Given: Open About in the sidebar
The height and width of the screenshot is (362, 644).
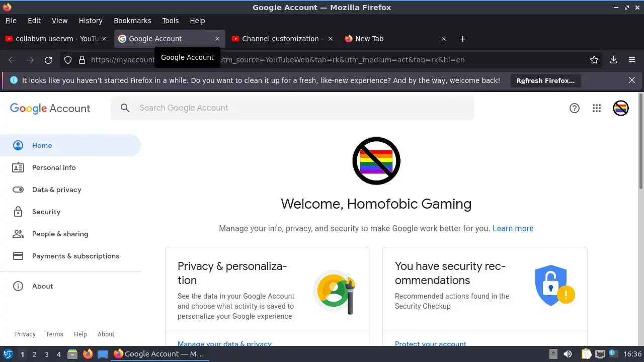Looking at the screenshot, I should point(70,286).
